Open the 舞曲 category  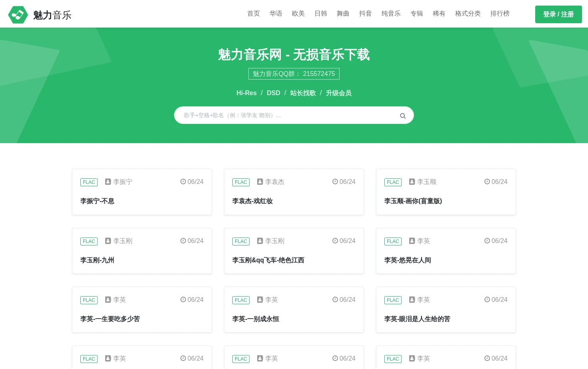pos(343,14)
